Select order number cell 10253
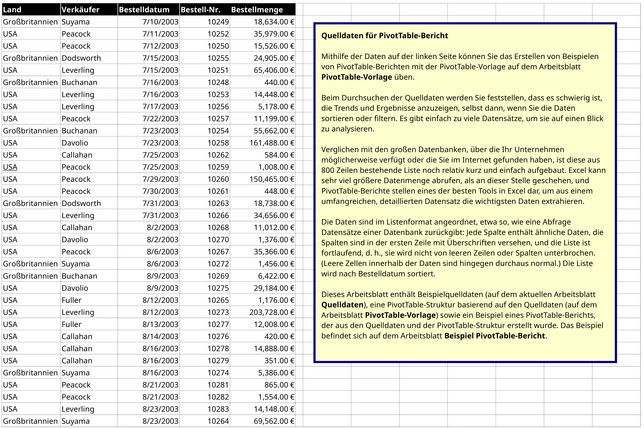Image resolution: width=644 pixels, height=429 pixels. click(205, 94)
